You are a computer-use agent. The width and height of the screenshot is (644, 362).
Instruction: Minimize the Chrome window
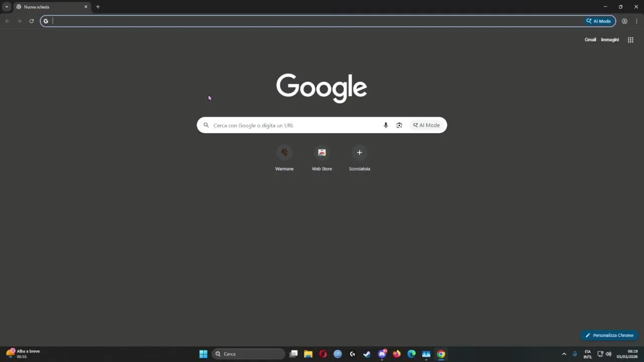(605, 7)
